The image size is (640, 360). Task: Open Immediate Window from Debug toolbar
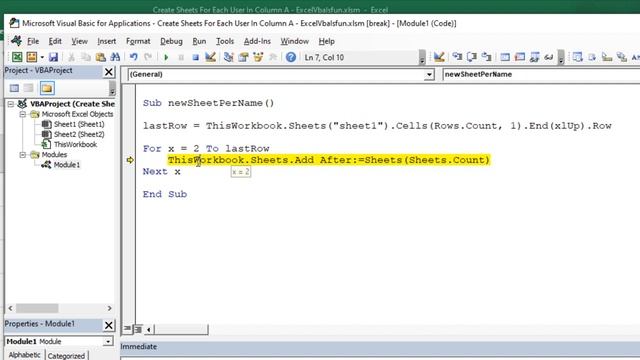[x=520, y=57]
